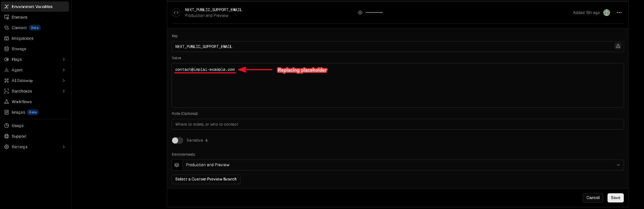The image size is (644, 209).
Task: Click the Integrations sidebar icon
Action: [x=7, y=38]
